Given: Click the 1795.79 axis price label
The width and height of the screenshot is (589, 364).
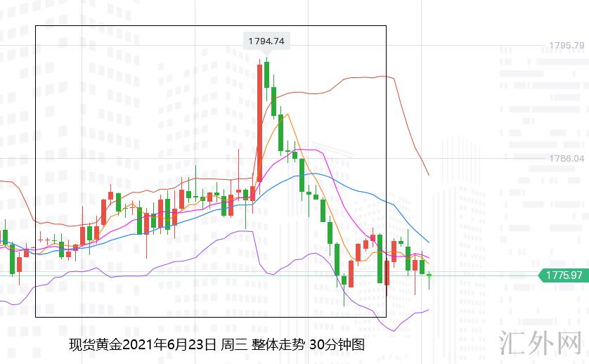Looking at the screenshot, I should tap(567, 46).
